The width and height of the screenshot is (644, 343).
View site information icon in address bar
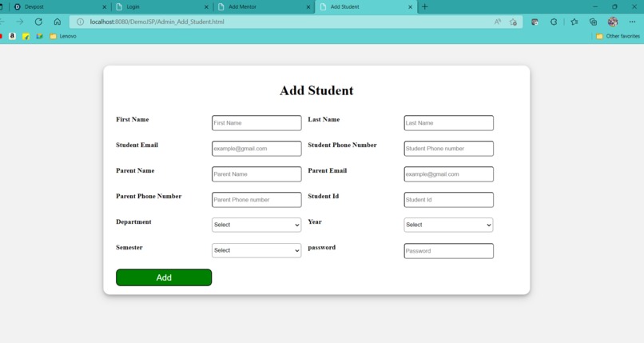pos(80,22)
